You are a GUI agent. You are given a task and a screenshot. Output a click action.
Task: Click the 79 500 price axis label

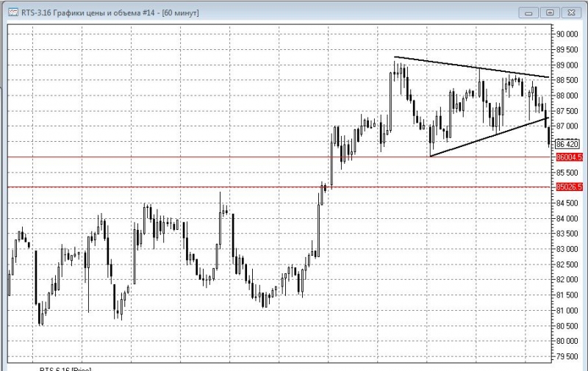pyautogui.click(x=567, y=356)
